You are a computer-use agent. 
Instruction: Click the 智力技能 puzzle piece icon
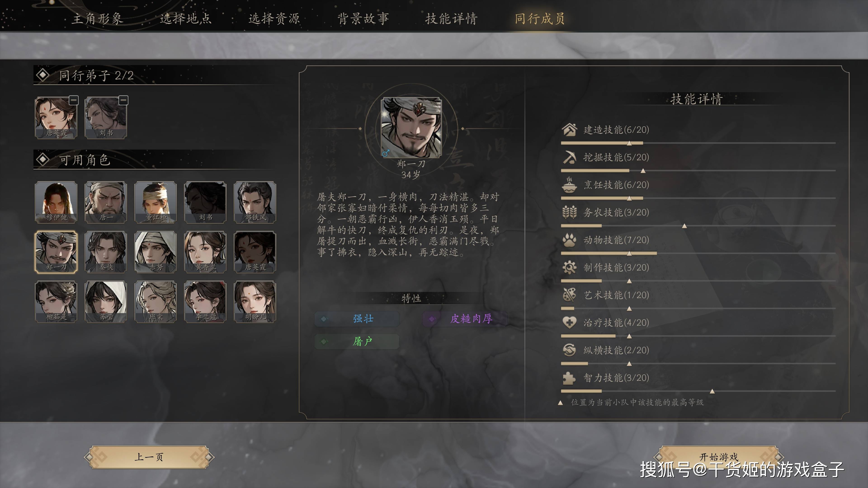(569, 378)
